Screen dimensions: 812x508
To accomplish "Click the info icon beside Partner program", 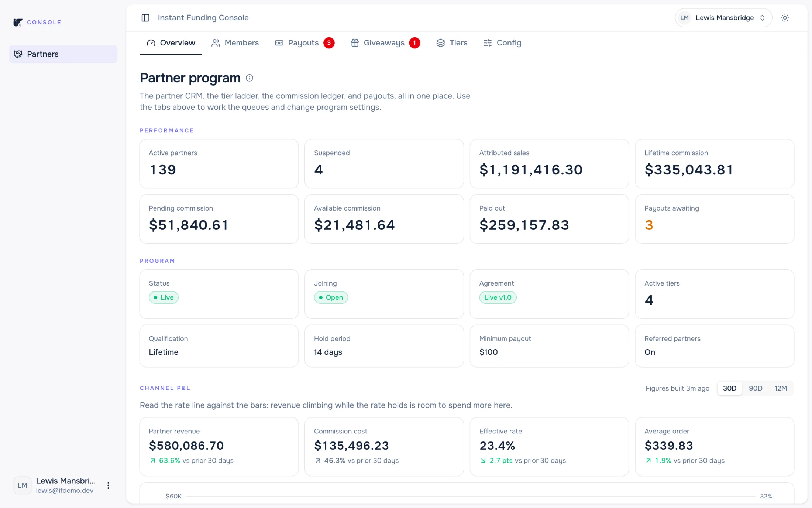I will click(250, 78).
